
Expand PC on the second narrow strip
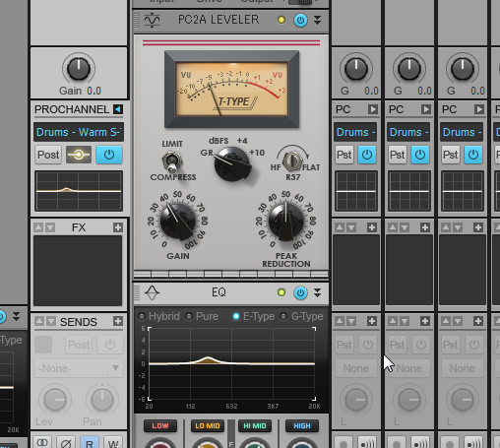[425, 109]
